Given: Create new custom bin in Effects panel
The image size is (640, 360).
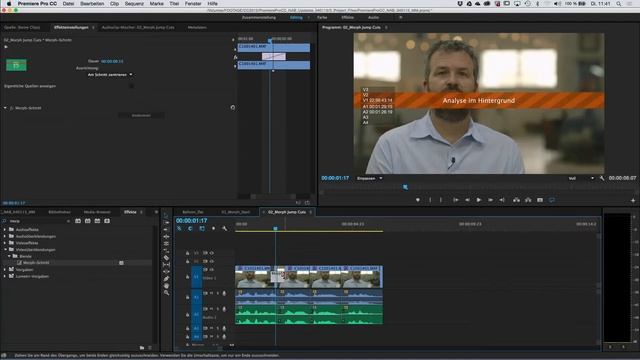Looking at the screenshot, I should 142,348.
